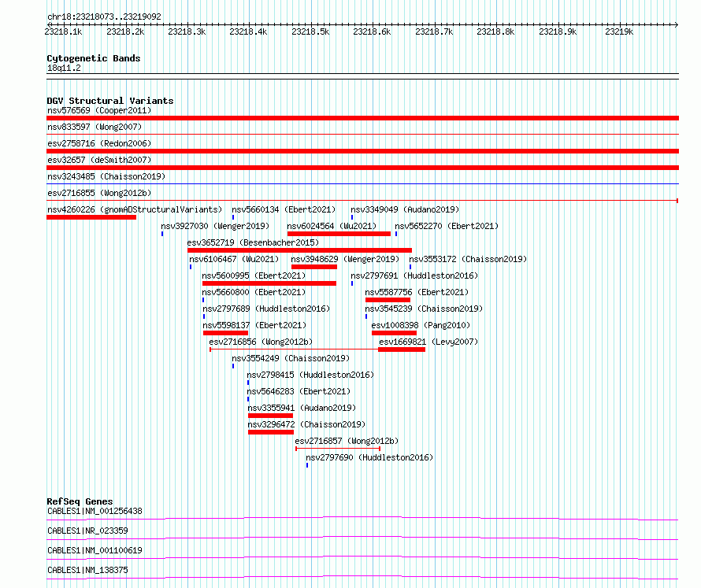Open nsv2797689 (Huddleston2016) variant
701x588 pixels.
[266, 309]
